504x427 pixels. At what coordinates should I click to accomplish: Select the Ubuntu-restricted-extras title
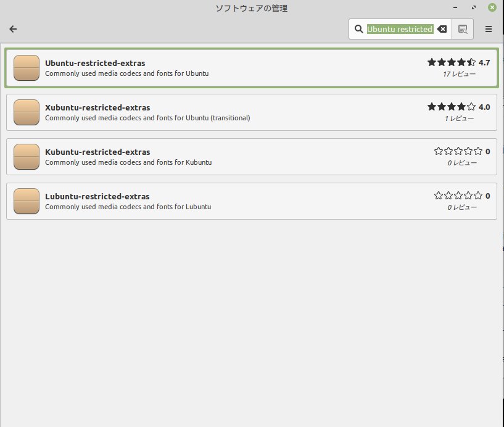tap(95, 63)
